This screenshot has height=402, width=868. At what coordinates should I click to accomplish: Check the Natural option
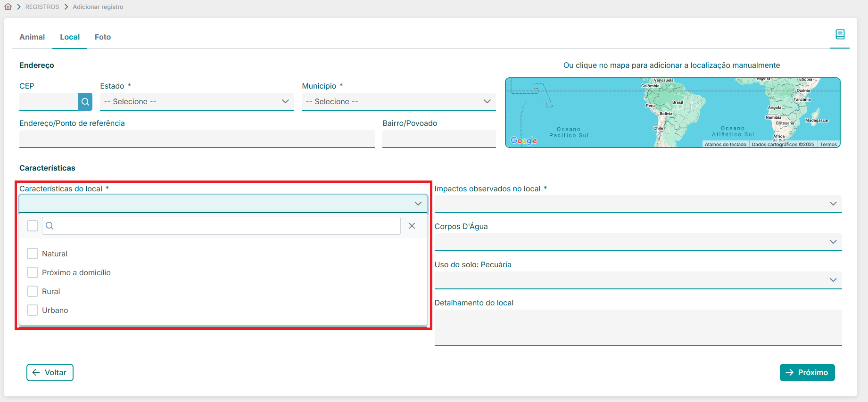pyautogui.click(x=33, y=254)
